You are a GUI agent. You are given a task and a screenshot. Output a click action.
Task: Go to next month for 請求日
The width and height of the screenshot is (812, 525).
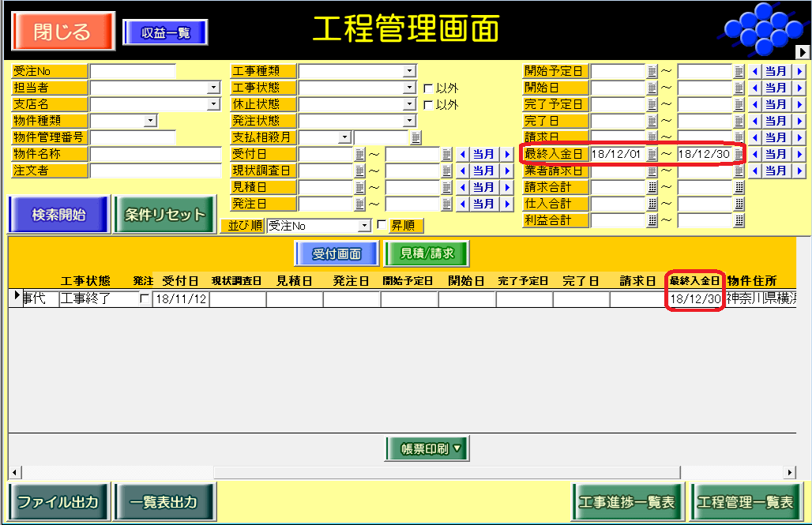pyautogui.click(x=799, y=137)
